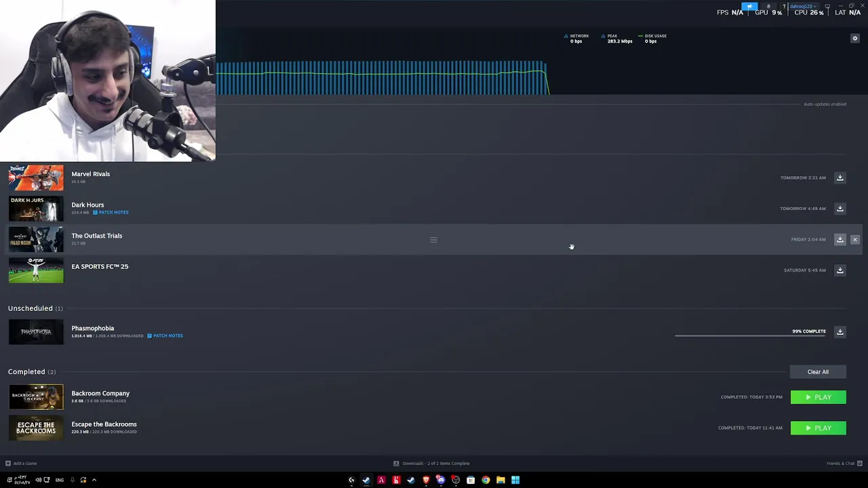This screenshot has height=488, width=868.
Task: Click microphone tray icon
Action: click(72, 480)
